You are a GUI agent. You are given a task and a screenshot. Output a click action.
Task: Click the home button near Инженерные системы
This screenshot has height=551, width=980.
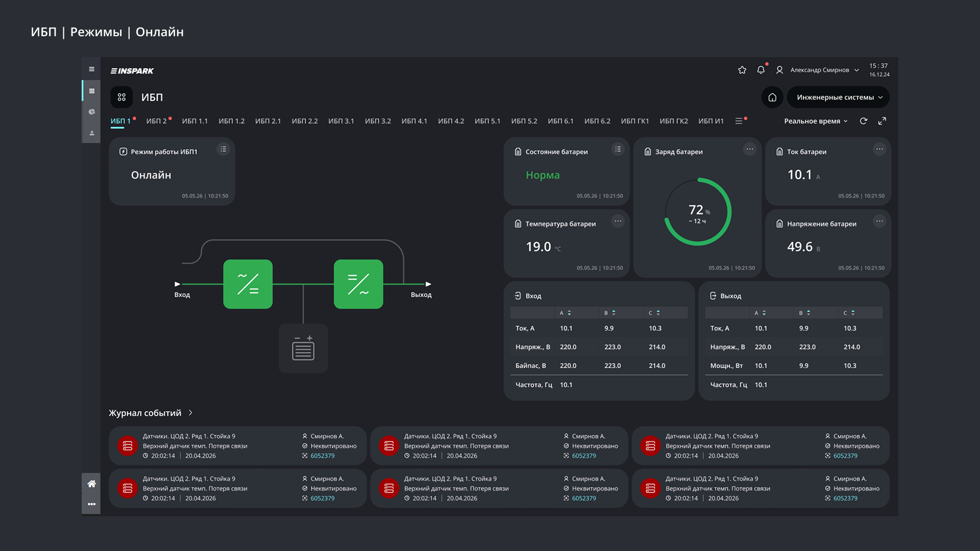(772, 97)
